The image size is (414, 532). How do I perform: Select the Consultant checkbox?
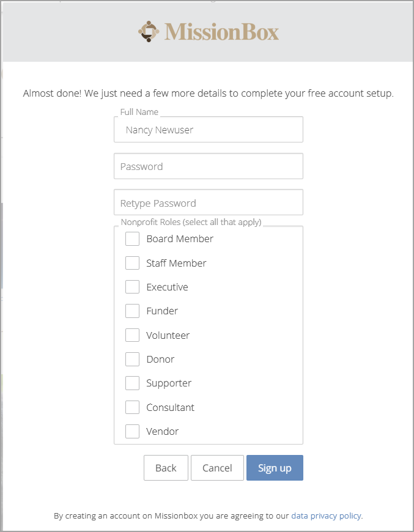coord(132,407)
